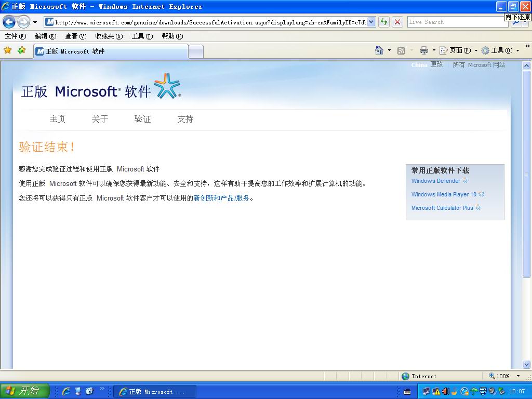Click the keyboard language bar icon

pyautogui.click(x=407, y=392)
